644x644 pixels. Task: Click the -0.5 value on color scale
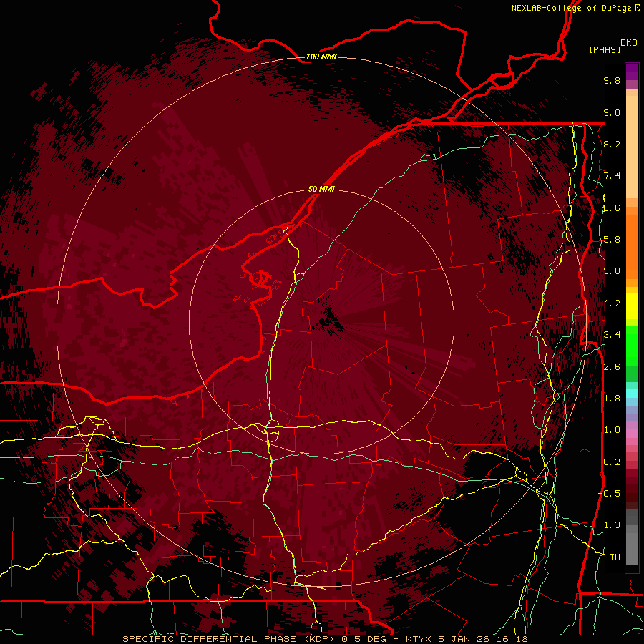pos(610,493)
